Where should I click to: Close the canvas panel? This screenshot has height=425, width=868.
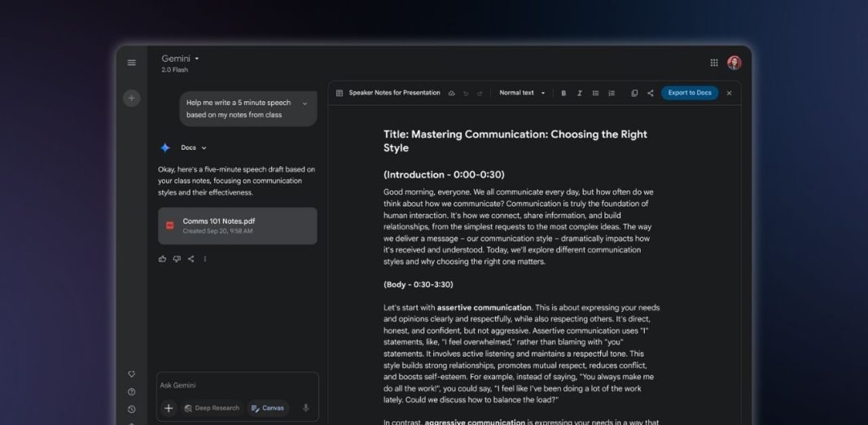tap(729, 93)
